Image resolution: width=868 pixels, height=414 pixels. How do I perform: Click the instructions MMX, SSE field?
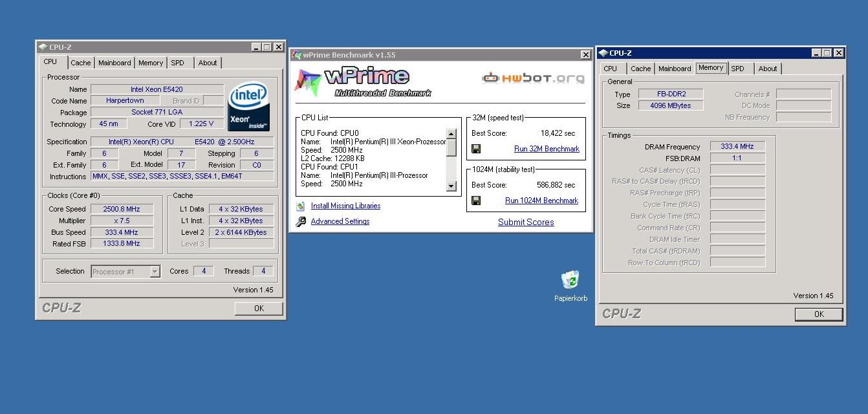click(182, 176)
